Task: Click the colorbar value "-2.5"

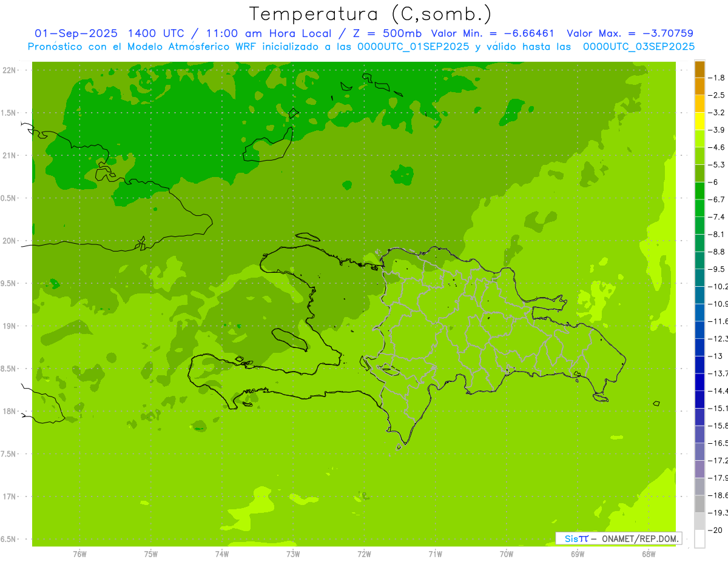Action: pyautogui.click(x=717, y=95)
